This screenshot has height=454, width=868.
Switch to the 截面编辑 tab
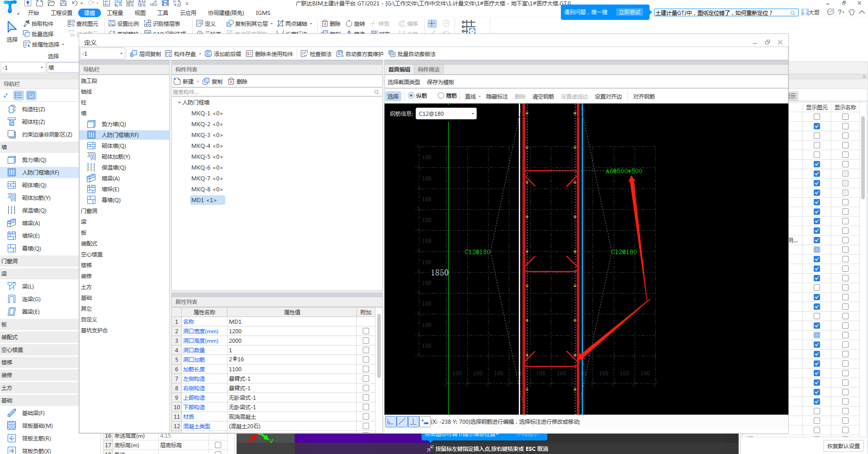[x=399, y=69]
